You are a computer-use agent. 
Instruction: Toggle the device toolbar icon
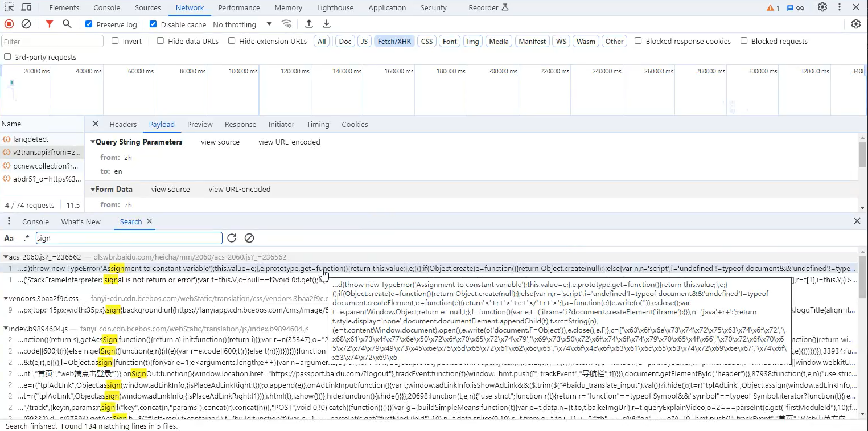tap(26, 7)
